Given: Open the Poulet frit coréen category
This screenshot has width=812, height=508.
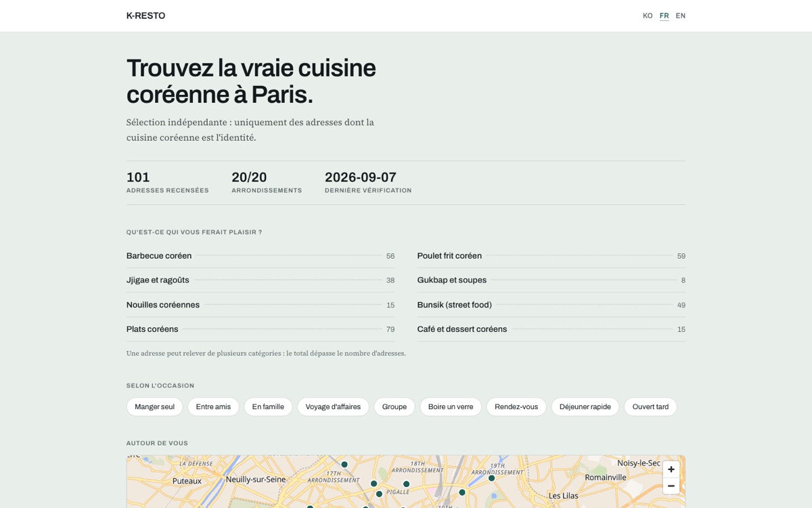Looking at the screenshot, I should click(x=551, y=256).
